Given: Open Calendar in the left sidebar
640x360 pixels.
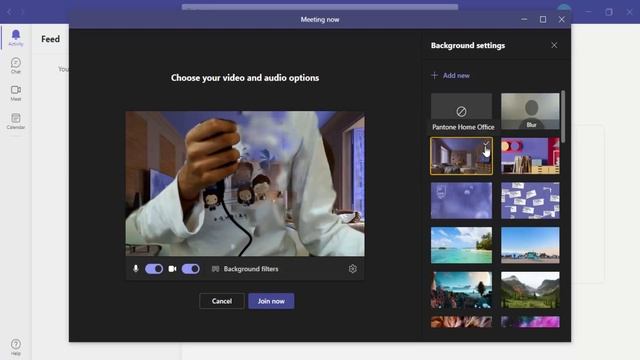Looking at the screenshot, I should 16,121.
